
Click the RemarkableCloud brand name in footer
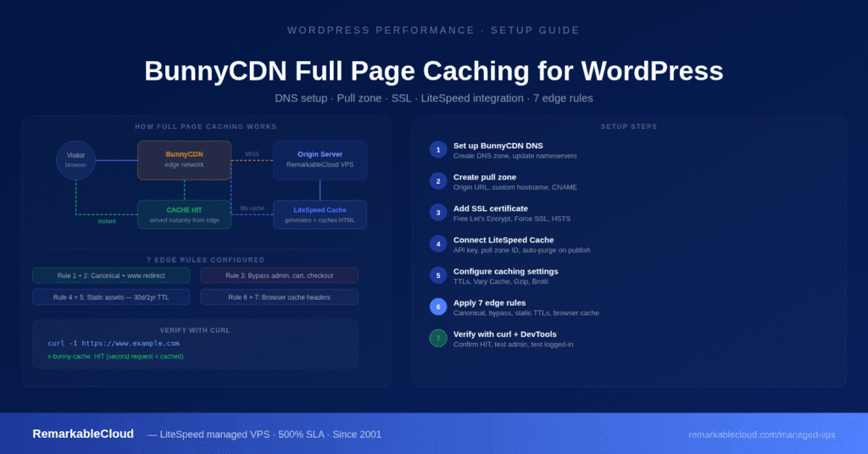[x=83, y=434]
